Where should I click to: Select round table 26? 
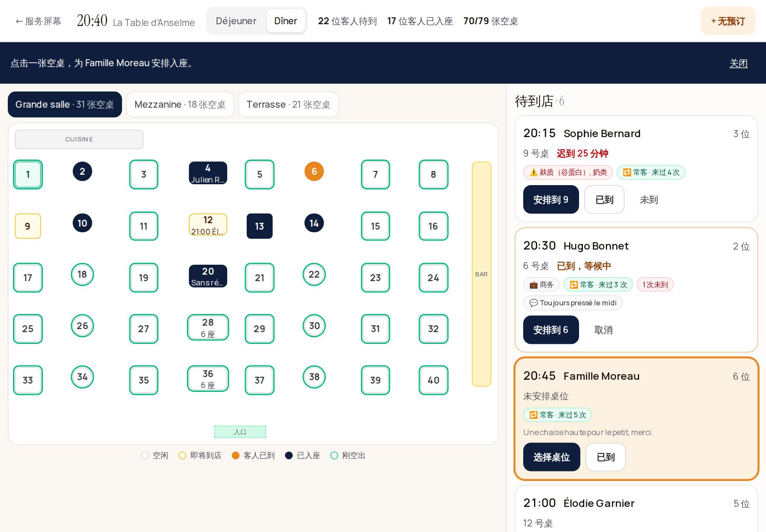coord(82,326)
